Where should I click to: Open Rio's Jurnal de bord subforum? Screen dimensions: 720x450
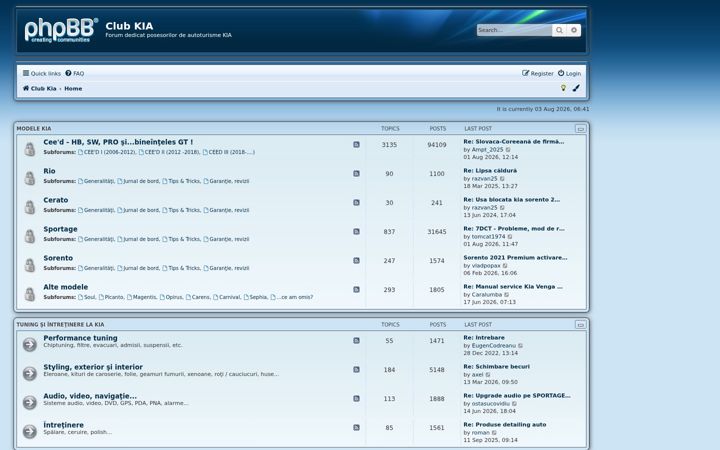(x=138, y=181)
